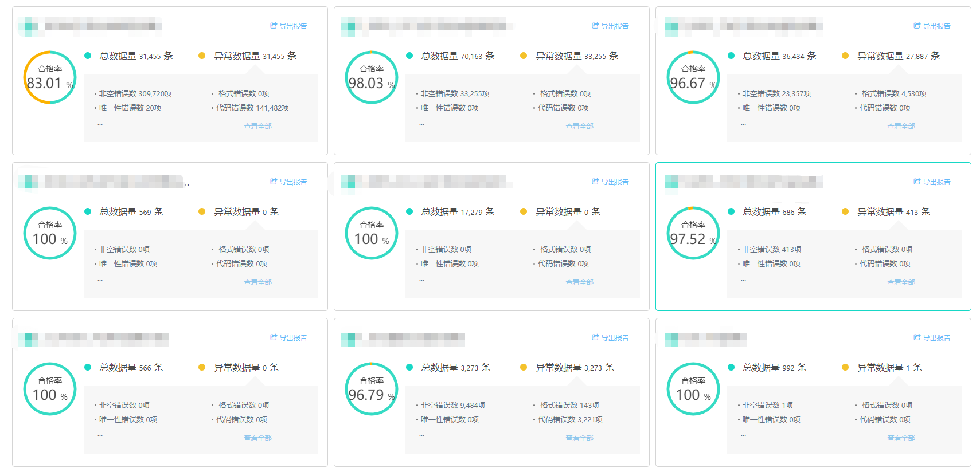
Task: Expand more error types in 97.52% card
Action: click(x=743, y=279)
